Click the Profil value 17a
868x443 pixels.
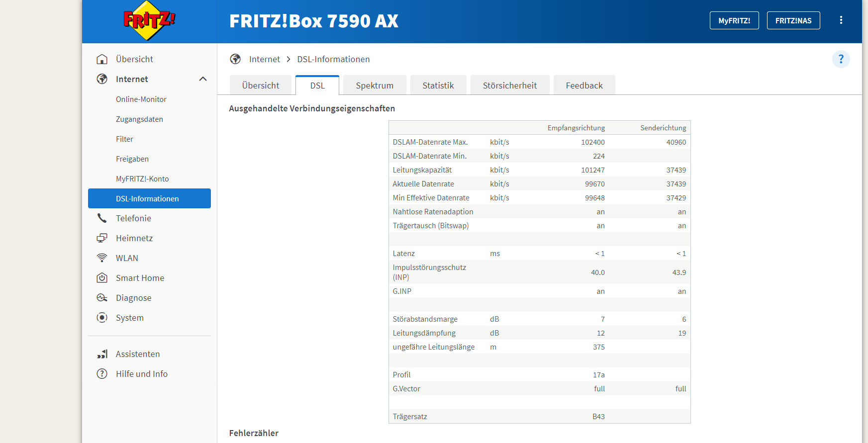tap(599, 375)
